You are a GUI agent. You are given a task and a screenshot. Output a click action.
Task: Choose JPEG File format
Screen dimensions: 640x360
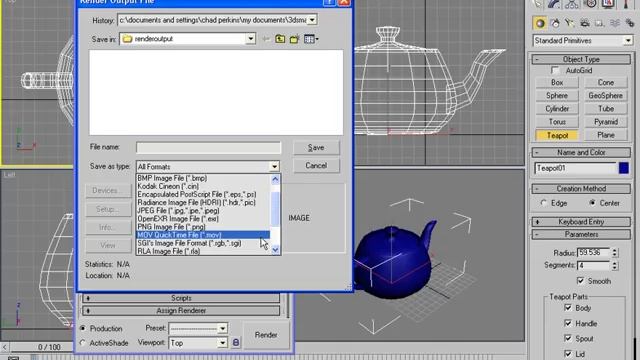[203, 211]
